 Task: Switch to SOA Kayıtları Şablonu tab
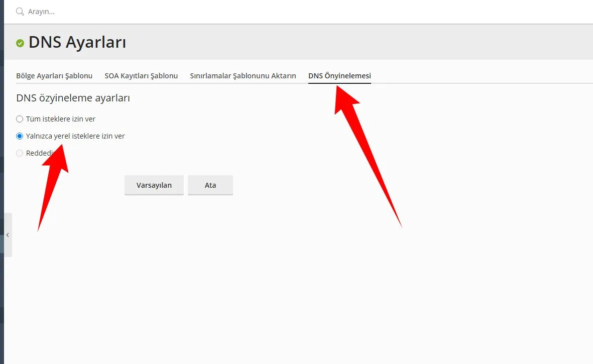point(141,76)
